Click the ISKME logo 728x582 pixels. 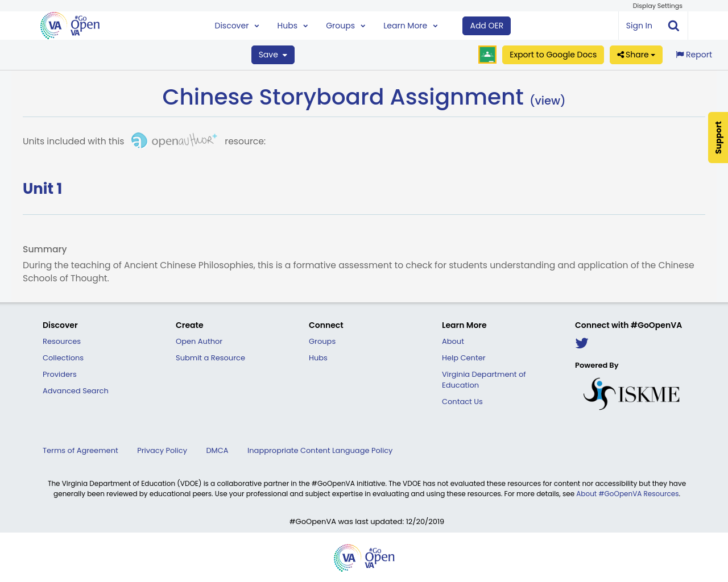pyautogui.click(x=631, y=392)
